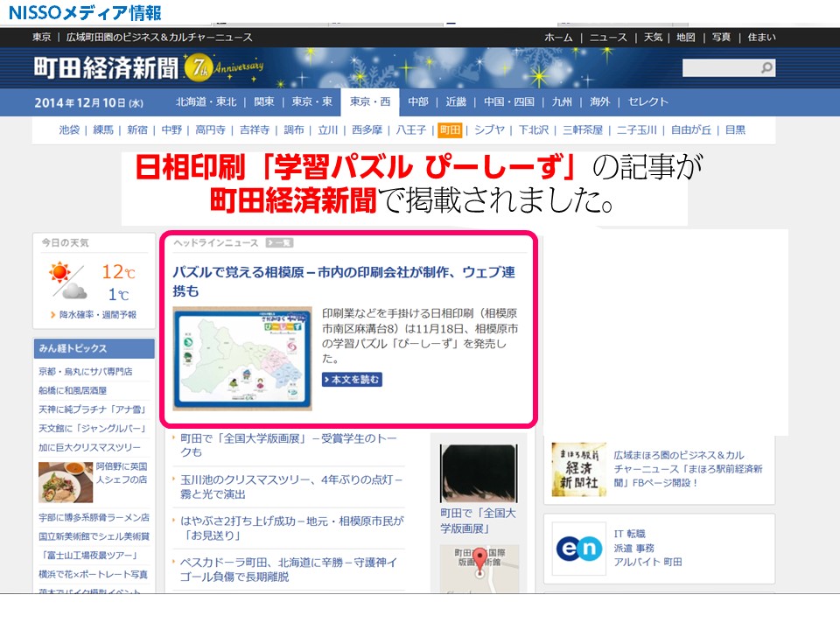Image resolution: width=840 pixels, height=630 pixels.
Task: Select the 中国・四国 region tab
Action: pos(509,101)
